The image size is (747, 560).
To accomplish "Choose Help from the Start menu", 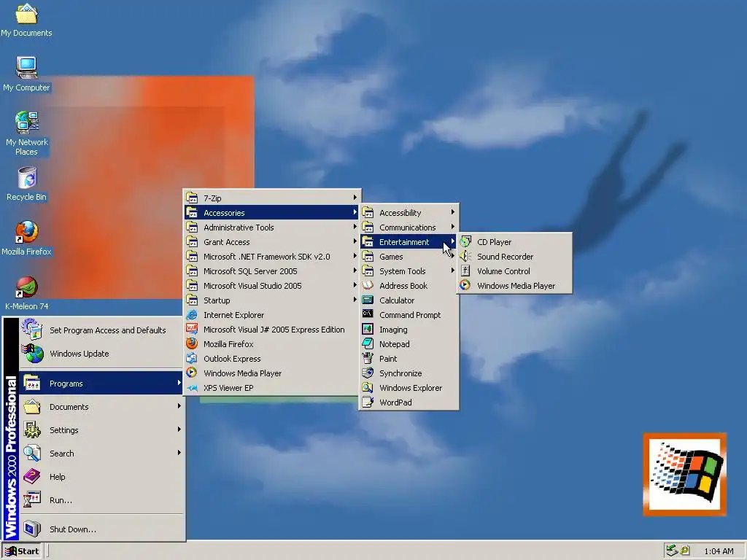I will point(101,477).
